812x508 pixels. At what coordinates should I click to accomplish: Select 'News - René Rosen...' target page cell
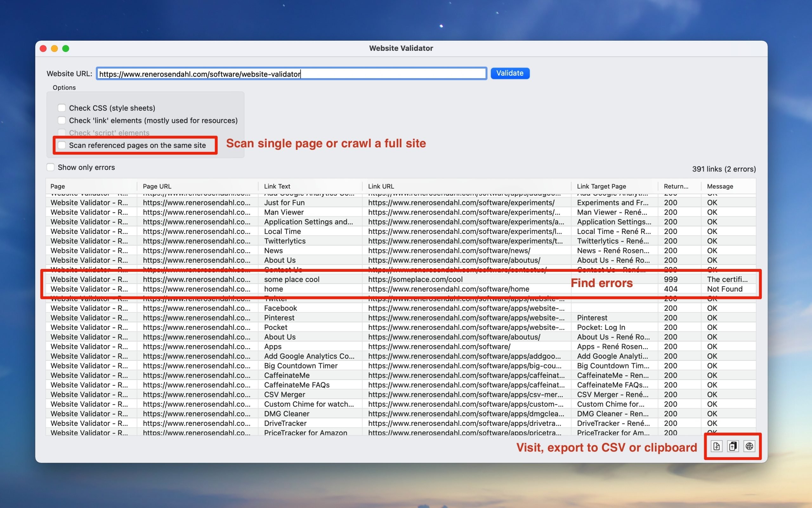tap(613, 251)
